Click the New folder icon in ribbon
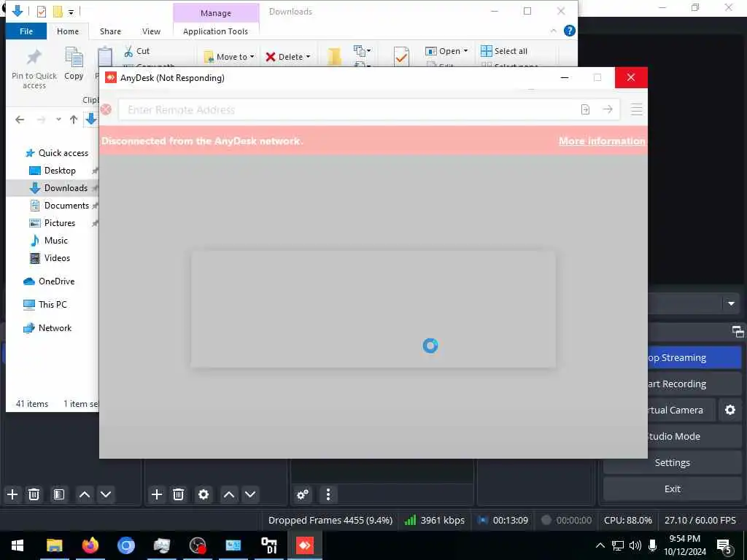The image size is (747, 560). click(x=334, y=57)
